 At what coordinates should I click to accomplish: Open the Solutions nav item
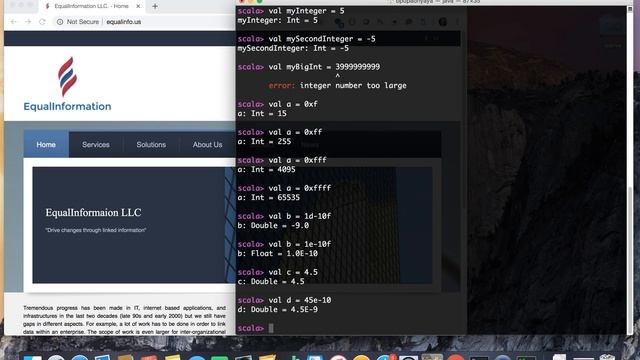[151, 144]
